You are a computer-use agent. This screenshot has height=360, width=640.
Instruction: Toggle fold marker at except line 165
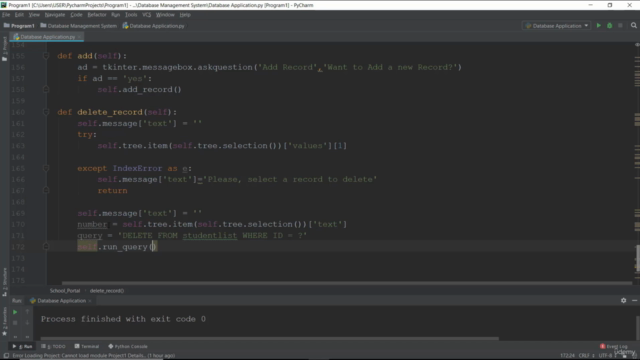(x=46, y=168)
